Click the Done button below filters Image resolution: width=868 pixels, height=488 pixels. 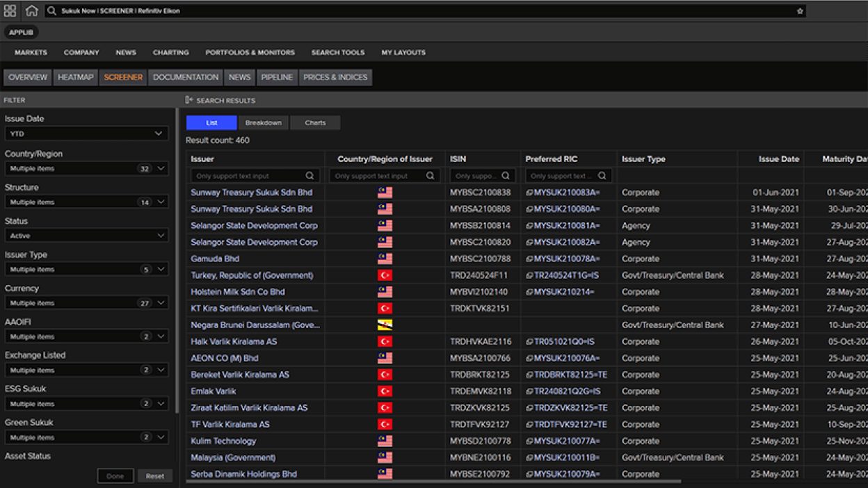pyautogui.click(x=115, y=475)
